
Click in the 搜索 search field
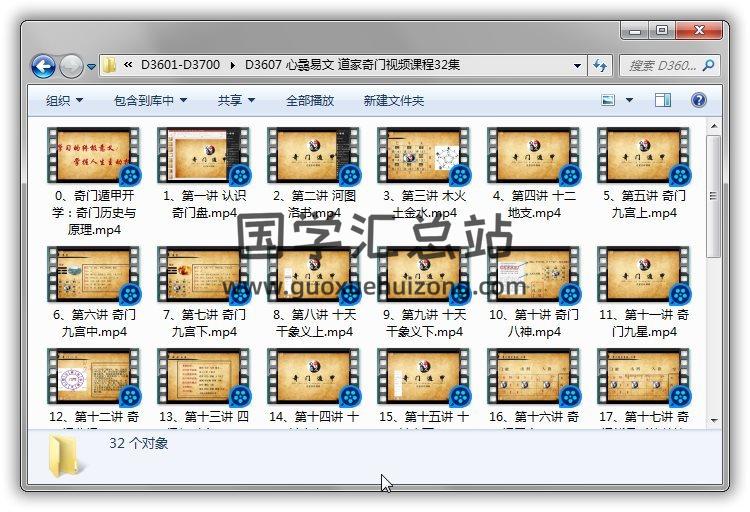point(660,66)
